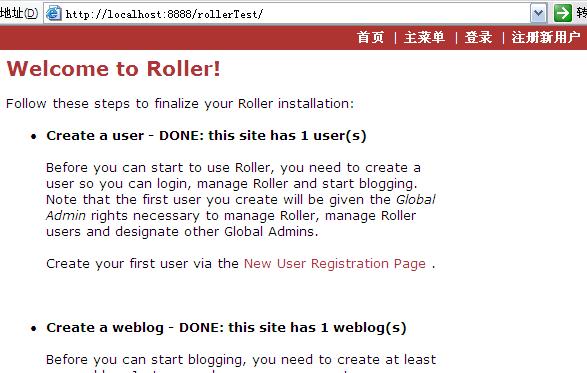Click the IE page icon in address bar
The width and height of the screenshot is (587, 373).
pyautogui.click(x=54, y=13)
